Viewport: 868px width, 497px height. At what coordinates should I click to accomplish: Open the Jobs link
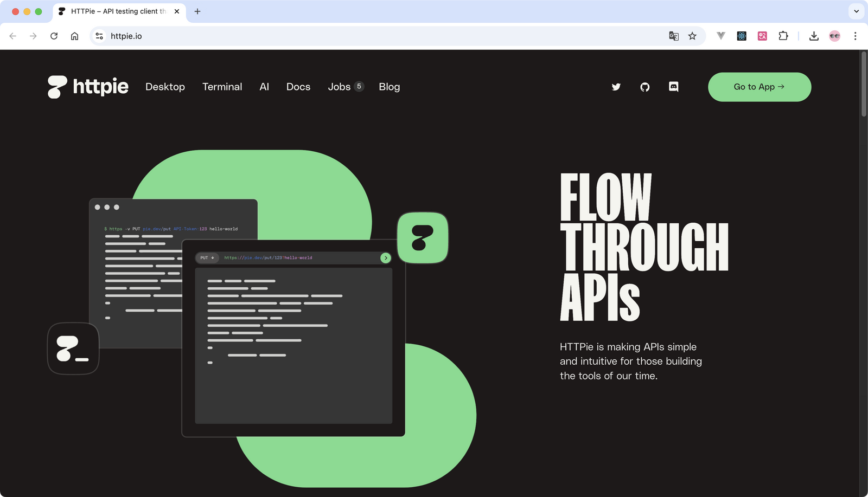click(x=339, y=87)
